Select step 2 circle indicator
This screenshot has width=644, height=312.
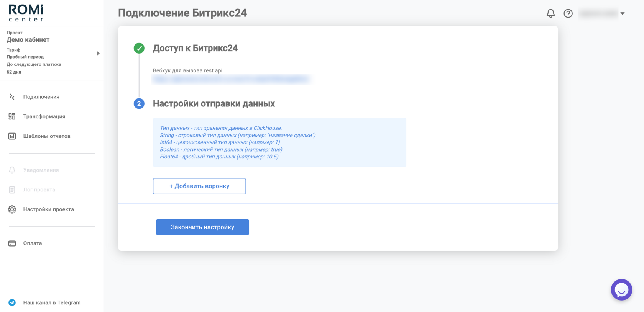tap(139, 104)
